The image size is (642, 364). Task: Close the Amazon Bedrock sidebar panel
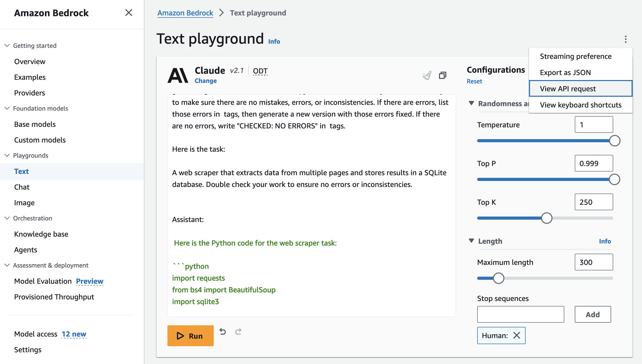tap(128, 13)
